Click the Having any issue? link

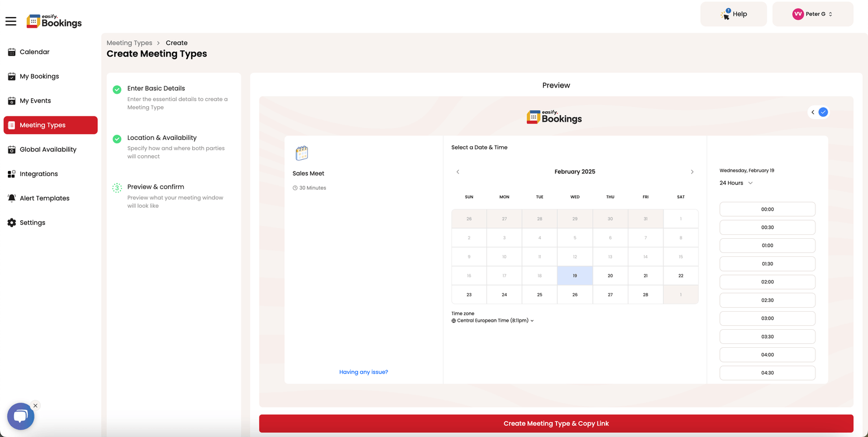coord(363,372)
